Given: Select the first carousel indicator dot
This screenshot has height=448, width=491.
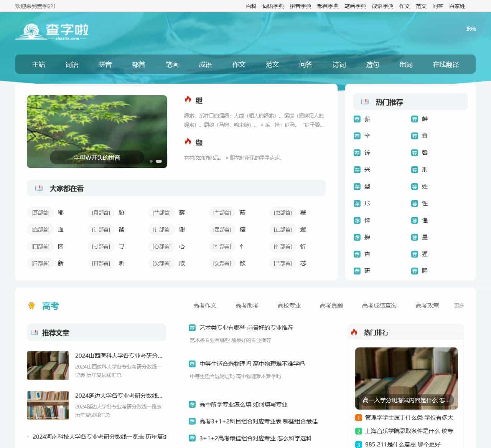Looking at the screenshot, I should pos(151,161).
